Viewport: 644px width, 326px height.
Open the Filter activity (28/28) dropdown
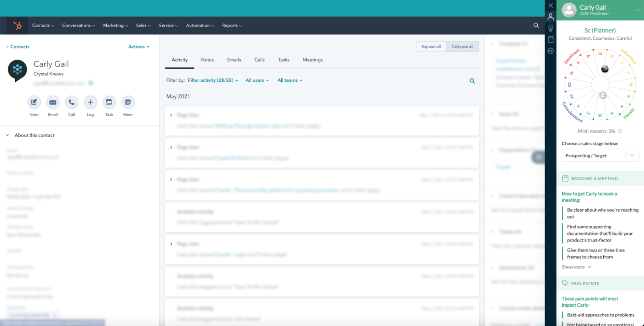click(x=213, y=80)
